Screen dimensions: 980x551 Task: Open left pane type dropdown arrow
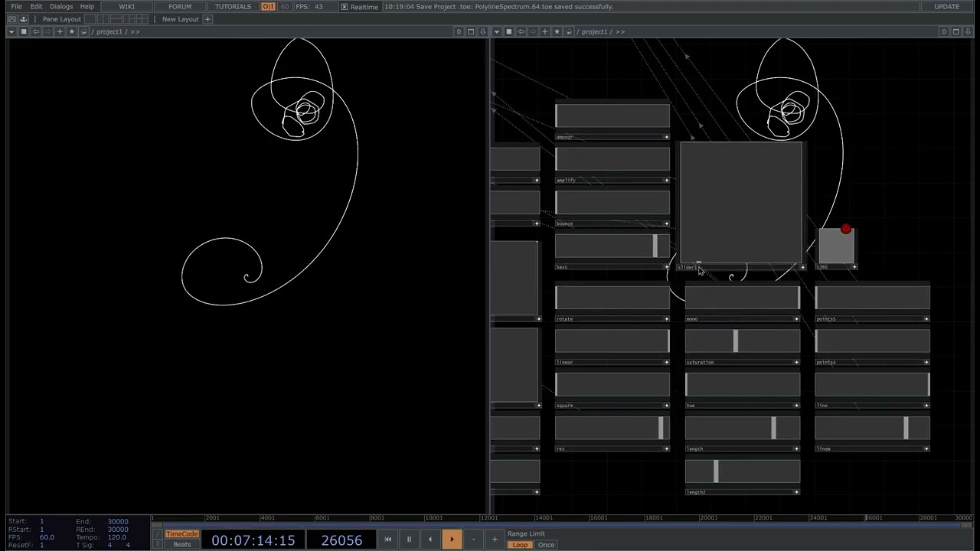point(11,31)
